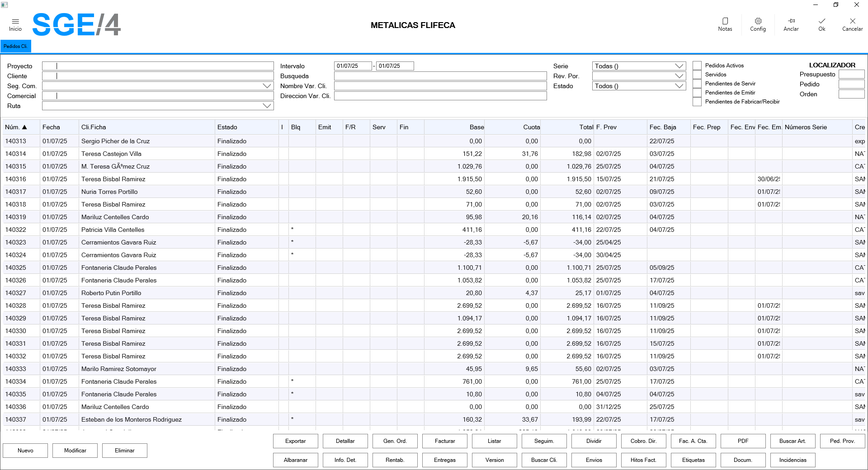Toggle Pendientes de Emitir checkbox

click(x=697, y=93)
